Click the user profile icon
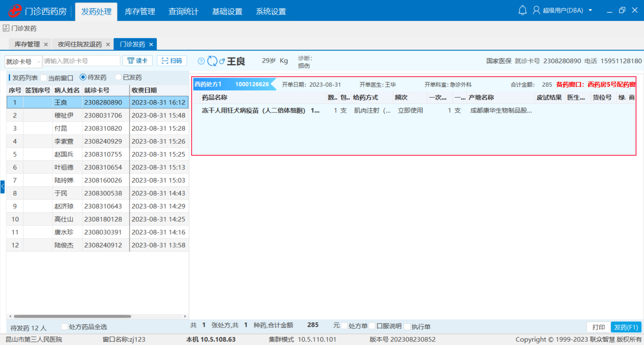This screenshot has width=644, height=345. pos(536,10)
